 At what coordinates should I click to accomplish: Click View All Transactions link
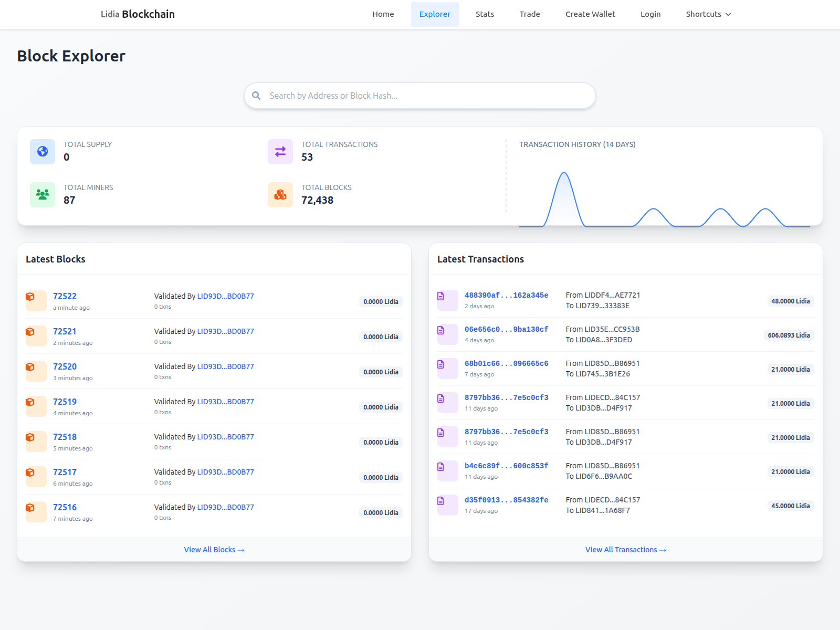626,550
